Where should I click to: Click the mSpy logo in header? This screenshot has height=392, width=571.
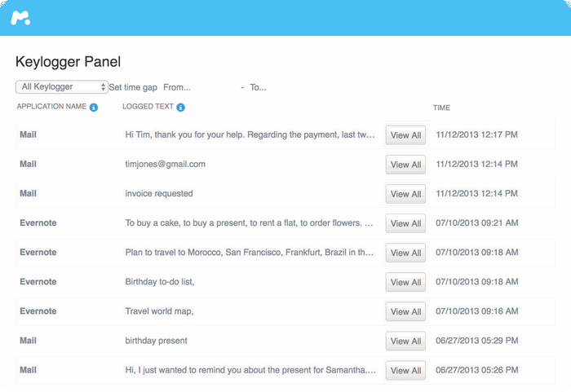coord(20,18)
